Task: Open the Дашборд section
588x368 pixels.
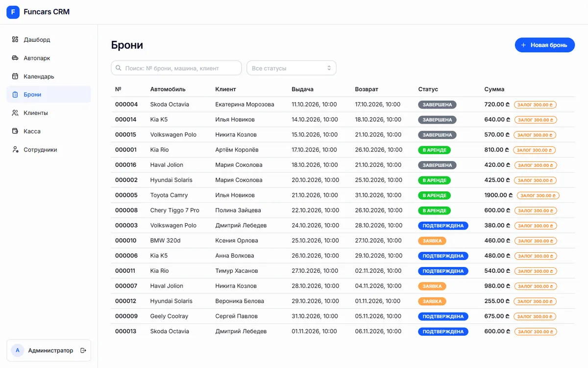Action: tap(49, 40)
